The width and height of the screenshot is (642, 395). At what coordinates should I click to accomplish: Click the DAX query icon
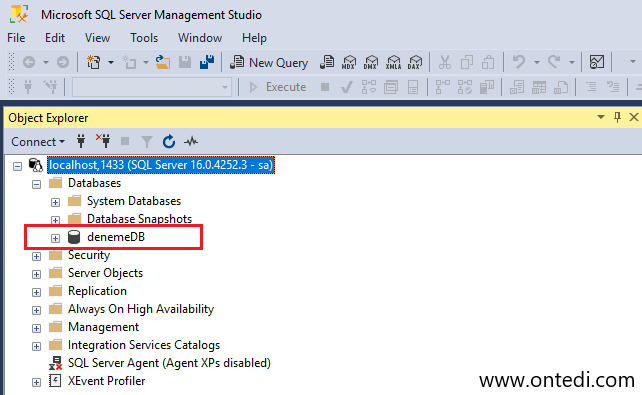(x=415, y=62)
